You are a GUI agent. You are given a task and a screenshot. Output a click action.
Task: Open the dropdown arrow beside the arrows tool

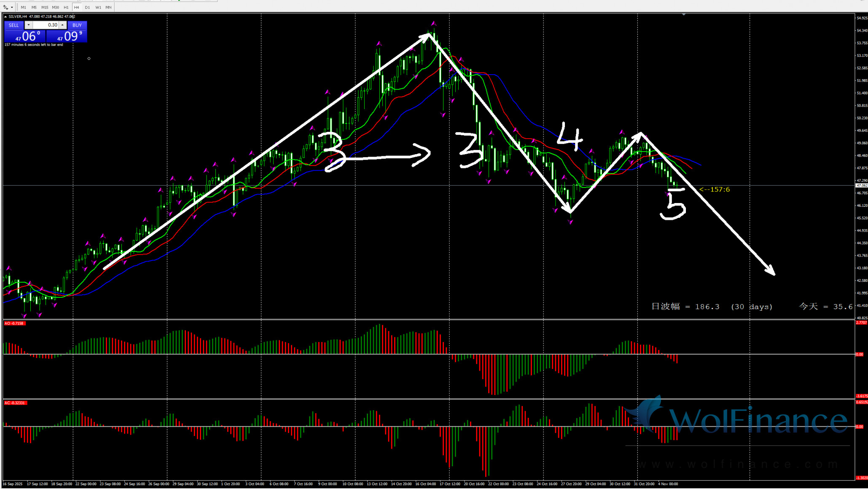(x=12, y=7)
